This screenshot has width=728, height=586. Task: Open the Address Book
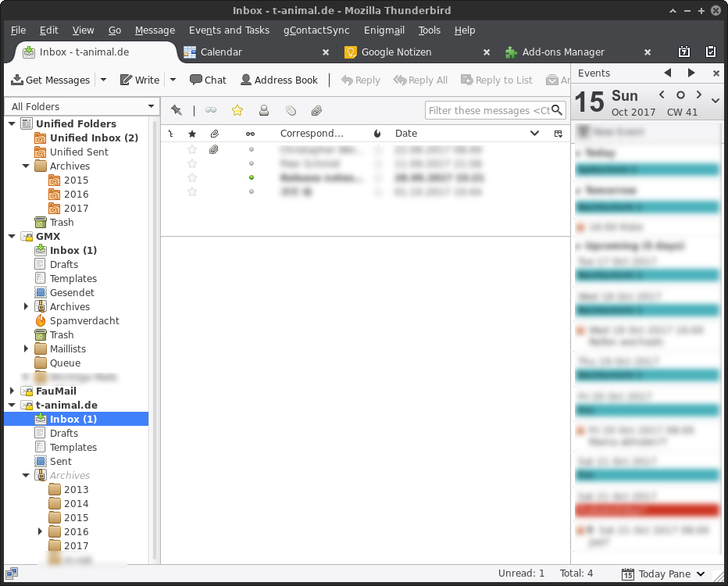(x=279, y=80)
